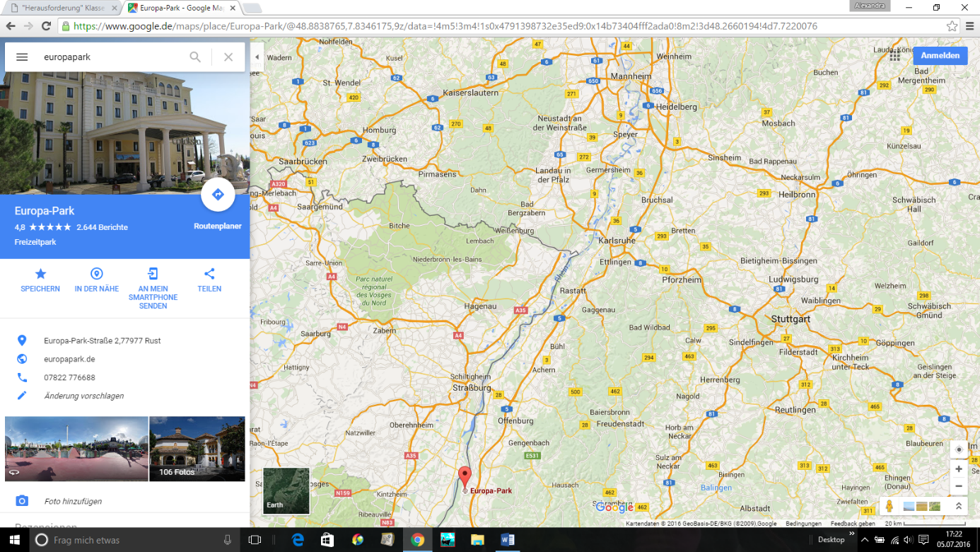The width and height of the screenshot is (980, 552).
Task: Click the Freizeitpark category label
Action: [x=35, y=242]
